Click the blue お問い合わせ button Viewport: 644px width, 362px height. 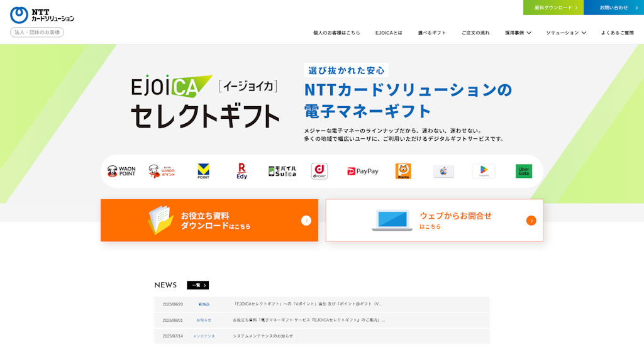[614, 8]
